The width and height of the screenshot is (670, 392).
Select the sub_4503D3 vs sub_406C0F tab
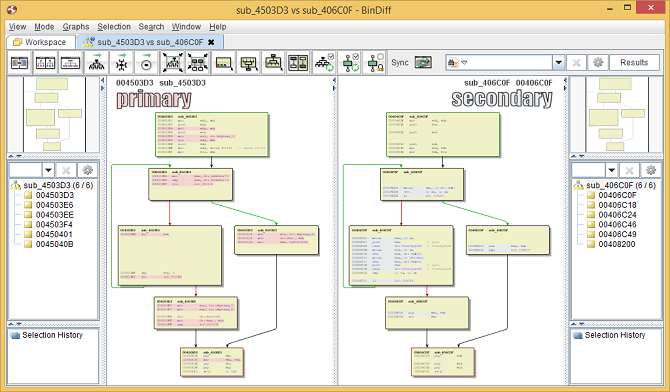pyautogui.click(x=150, y=42)
